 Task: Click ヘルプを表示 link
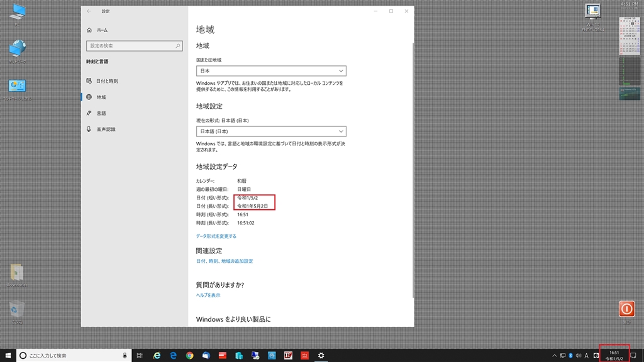(208, 295)
